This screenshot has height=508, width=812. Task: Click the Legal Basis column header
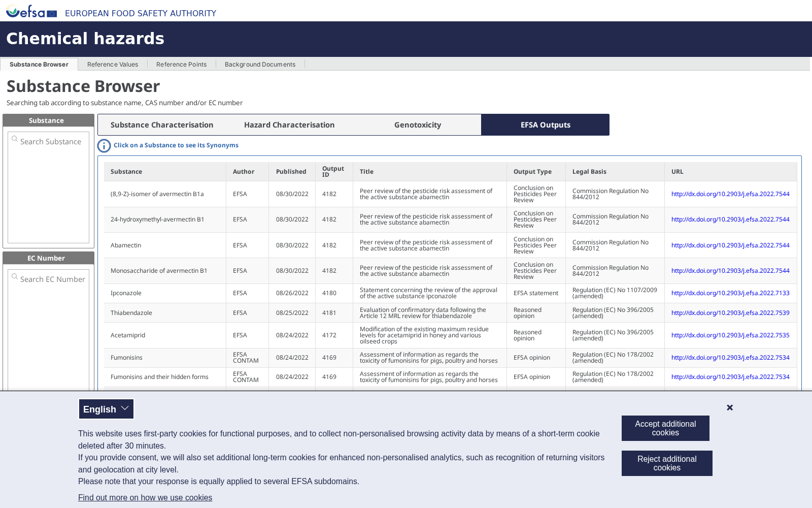tap(615, 172)
